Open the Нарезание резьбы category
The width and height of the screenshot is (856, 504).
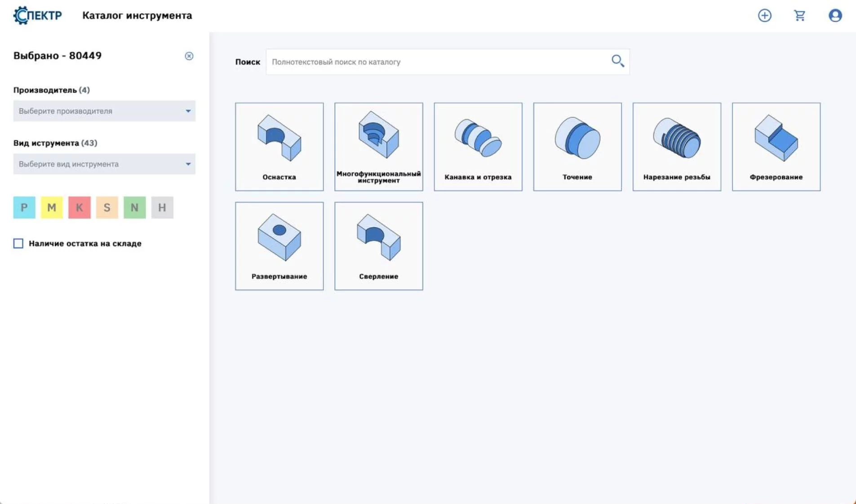coord(677,147)
